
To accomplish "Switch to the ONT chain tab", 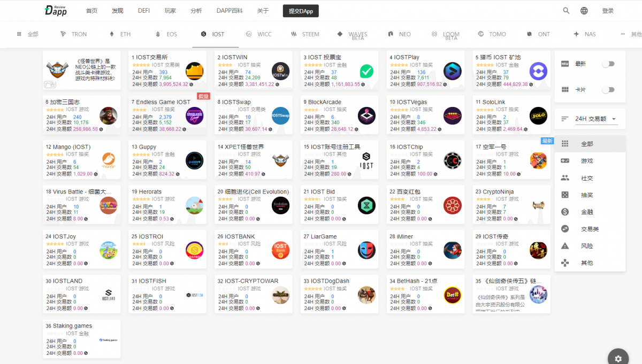I will tap(538, 34).
